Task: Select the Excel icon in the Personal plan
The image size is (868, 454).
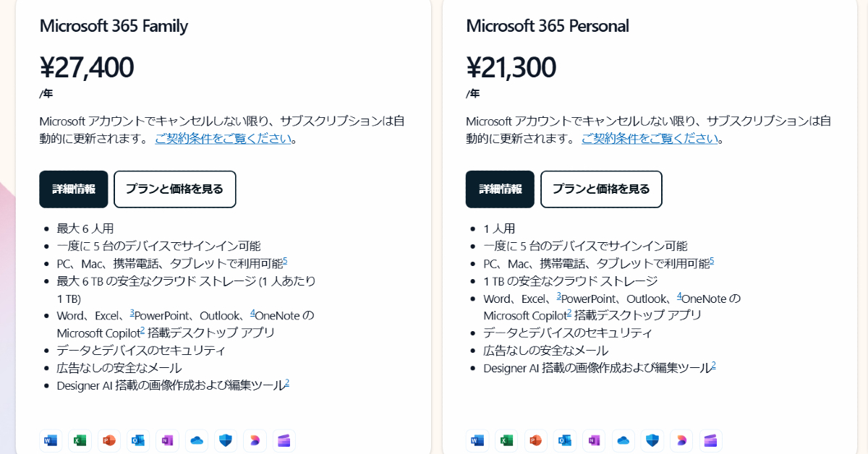Action: (506, 440)
